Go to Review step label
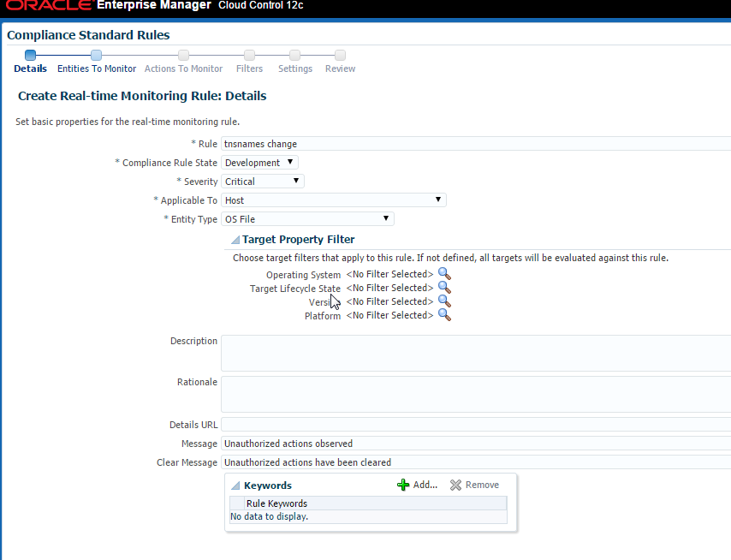Screen dimensions: 731x560 coord(341,69)
